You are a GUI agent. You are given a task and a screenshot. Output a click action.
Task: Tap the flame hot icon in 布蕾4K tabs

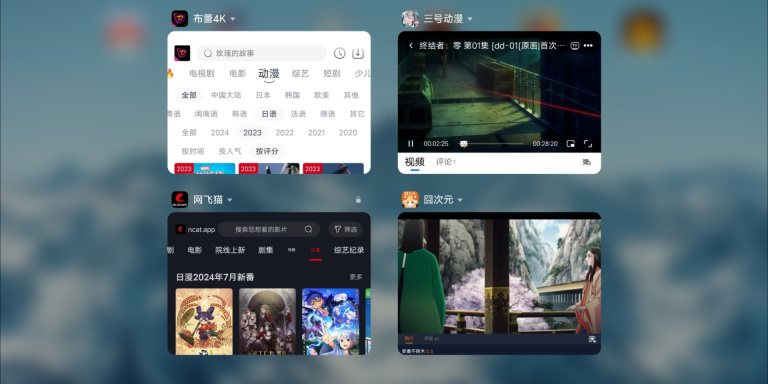point(170,74)
